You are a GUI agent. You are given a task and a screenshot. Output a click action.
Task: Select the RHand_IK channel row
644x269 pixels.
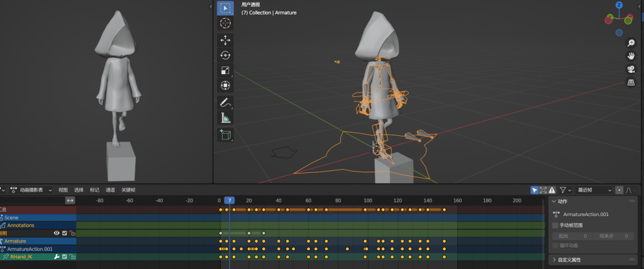38,256
